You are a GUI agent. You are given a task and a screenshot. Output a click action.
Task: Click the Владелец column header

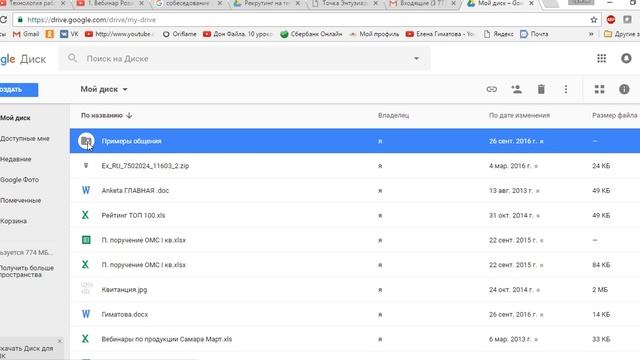pyautogui.click(x=393, y=116)
